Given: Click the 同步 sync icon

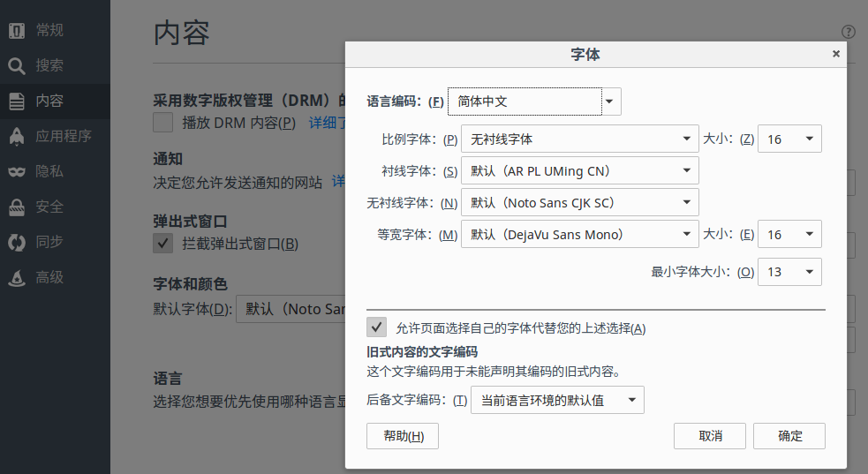Looking at the screenshot, I should point(16,242).
